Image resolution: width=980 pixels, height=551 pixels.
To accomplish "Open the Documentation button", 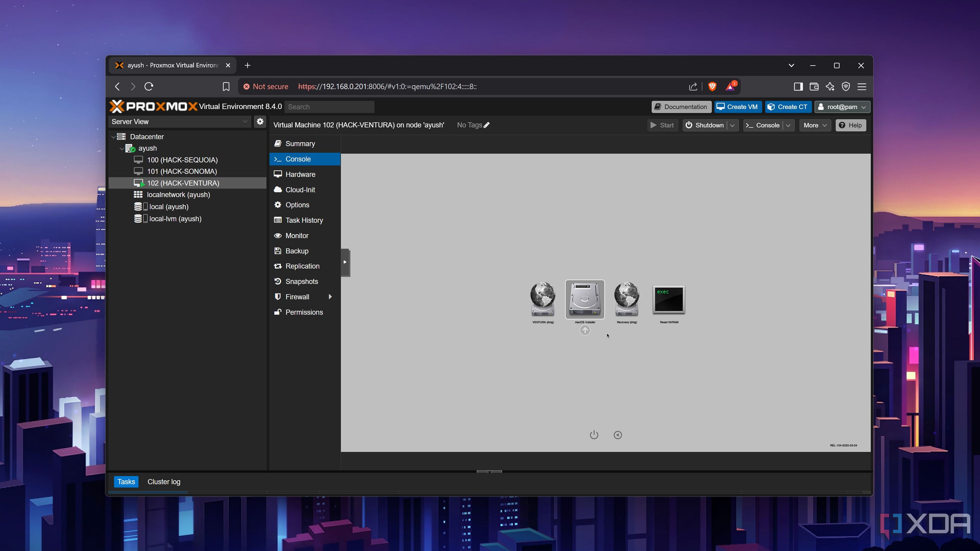I will (681, 107).
